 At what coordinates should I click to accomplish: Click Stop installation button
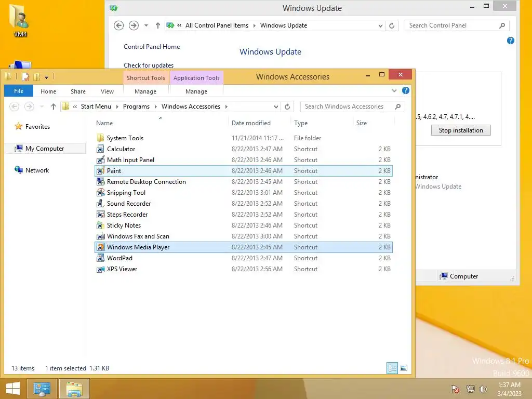click(x=461, y=130)
